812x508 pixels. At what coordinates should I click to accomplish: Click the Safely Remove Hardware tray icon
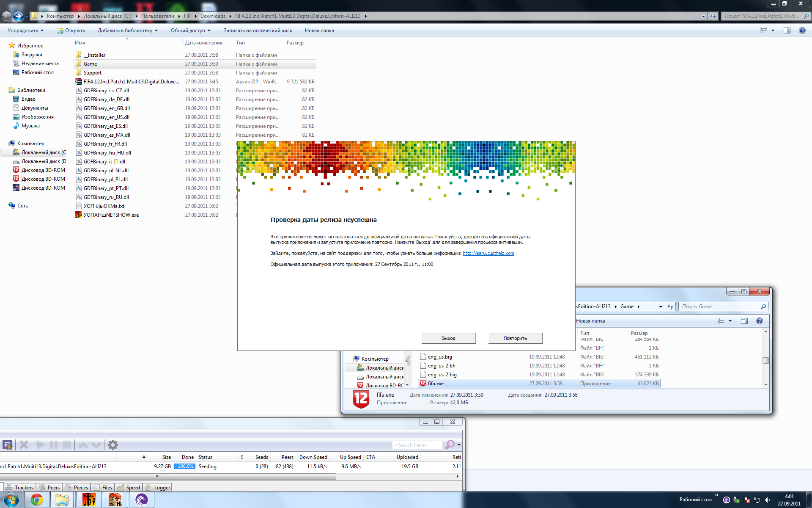coord(737,500)
